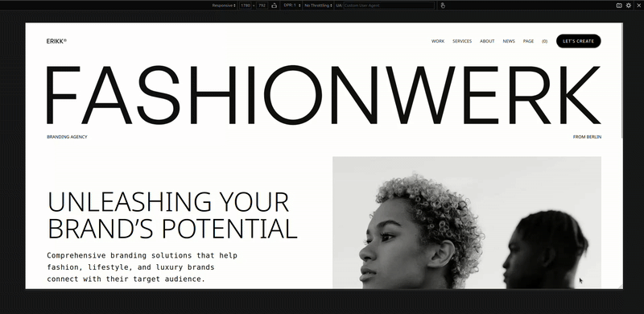Focus the Custom User Agent field
The image size is (644, 314).
(x=389, y=6)
